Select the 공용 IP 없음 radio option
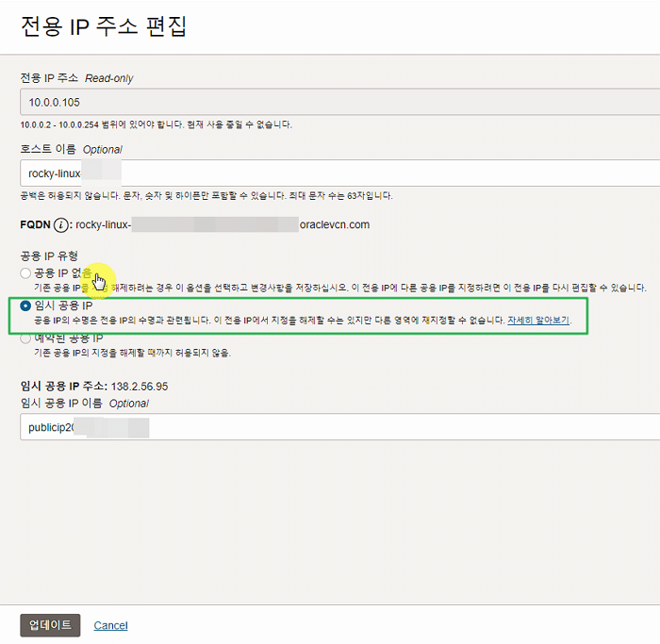 tap(25, 273)
